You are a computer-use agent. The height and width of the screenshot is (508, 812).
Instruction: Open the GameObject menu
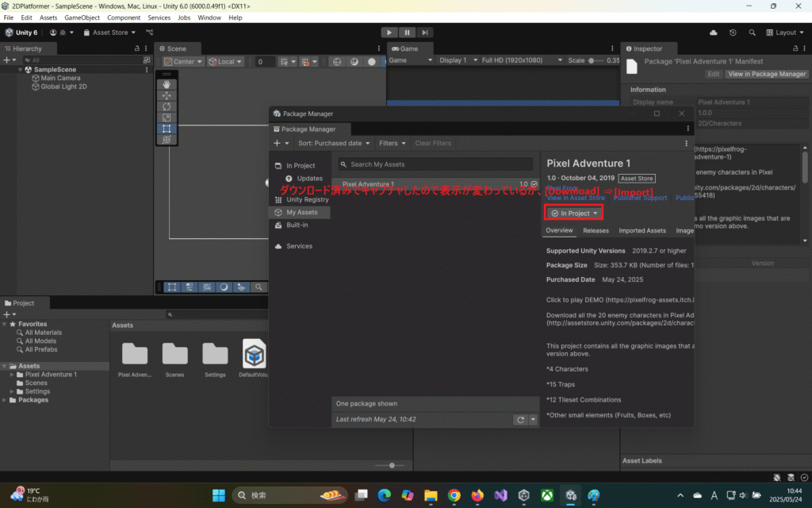(x=82, y=17)
